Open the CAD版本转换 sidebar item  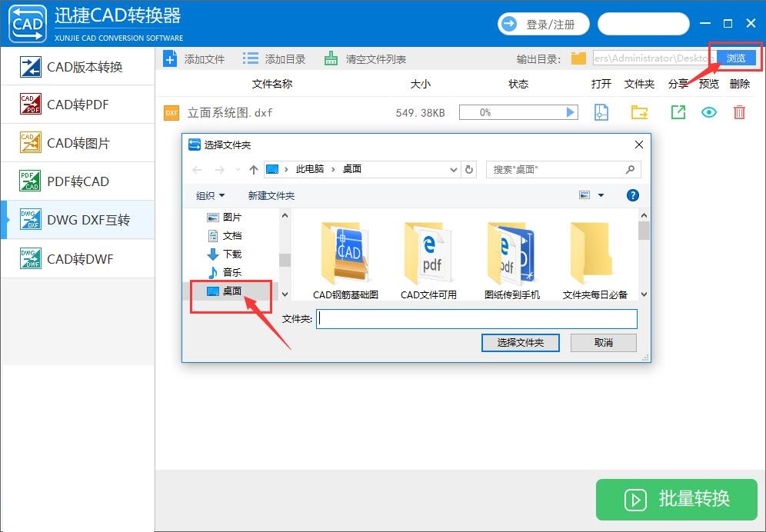[x=78, y=66]
